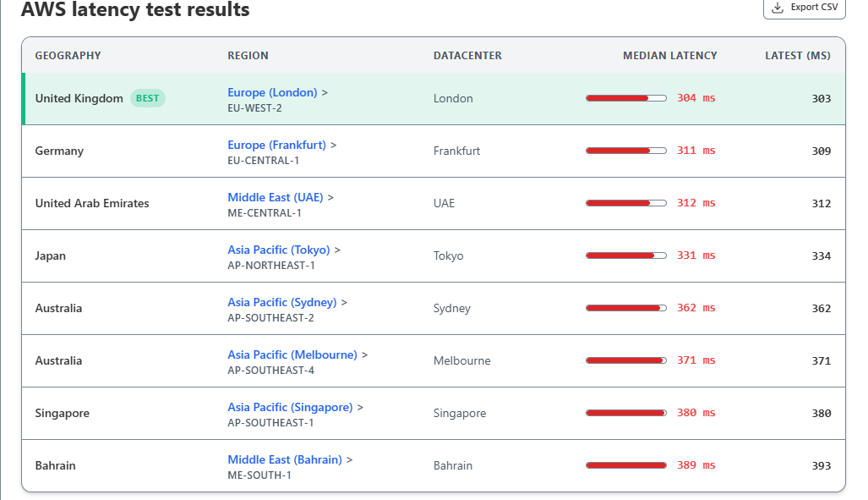Click the chevron next to Middle East (Bahrain)
This screenshot has height=500, width=868.
coord(350,460)
